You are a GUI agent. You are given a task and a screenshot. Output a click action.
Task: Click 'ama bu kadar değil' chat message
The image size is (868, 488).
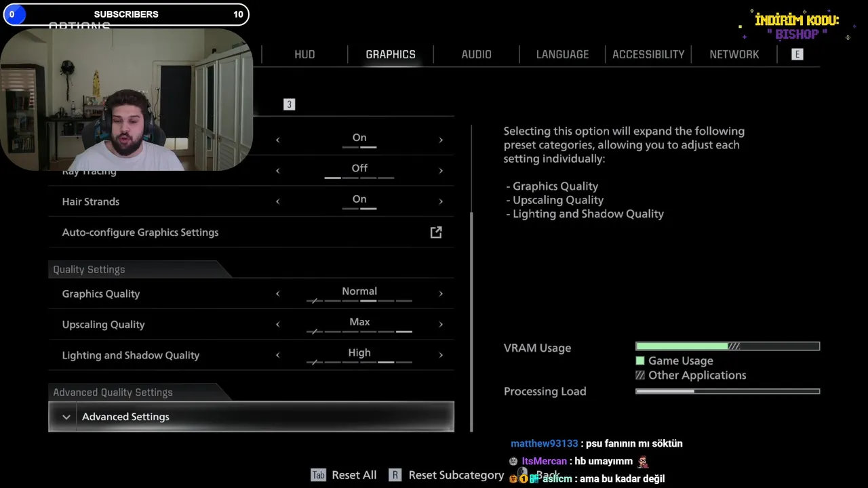click(621, 479)
